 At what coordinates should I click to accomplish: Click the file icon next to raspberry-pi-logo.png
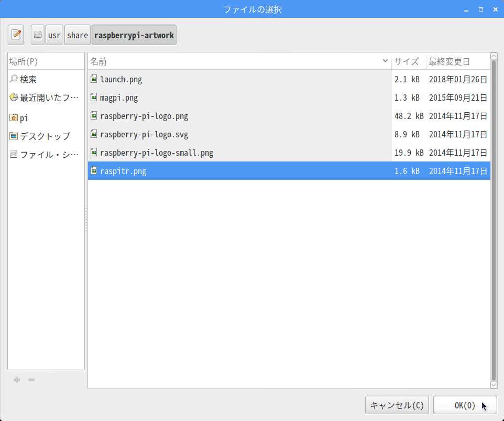point(94,115)
